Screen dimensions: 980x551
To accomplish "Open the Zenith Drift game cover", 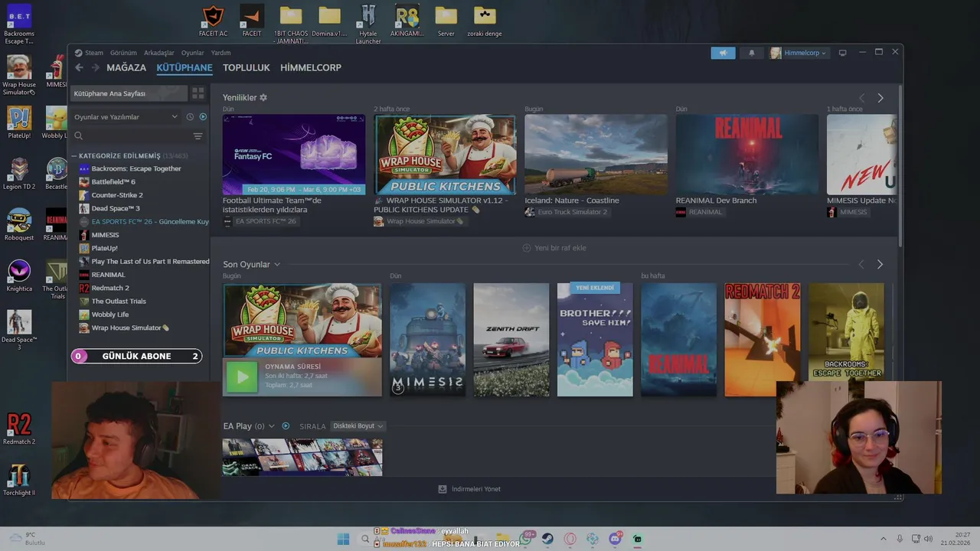I will 511,340.
